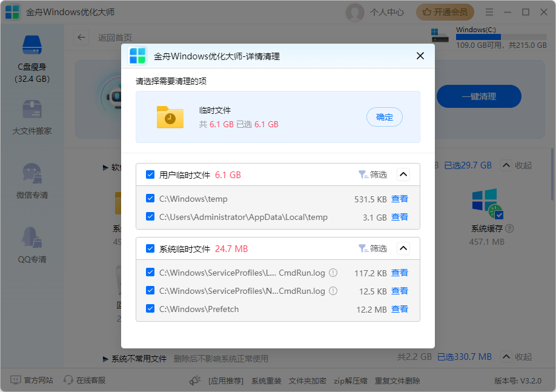This screenshot has width=556, height=392.
Task: Open 系统重装 from the bottom bar
Action: tap(266, 380)
